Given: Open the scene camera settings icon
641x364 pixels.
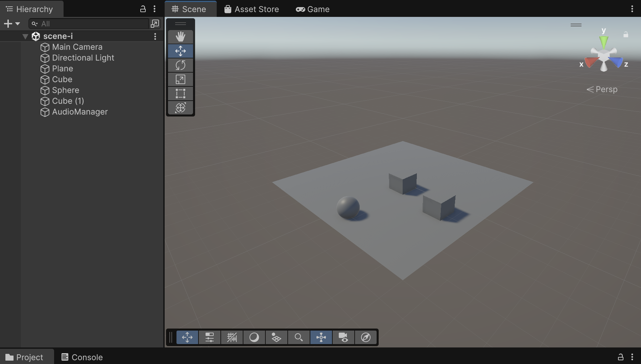Looking at the screenshot, I should [x=343, y=337].
